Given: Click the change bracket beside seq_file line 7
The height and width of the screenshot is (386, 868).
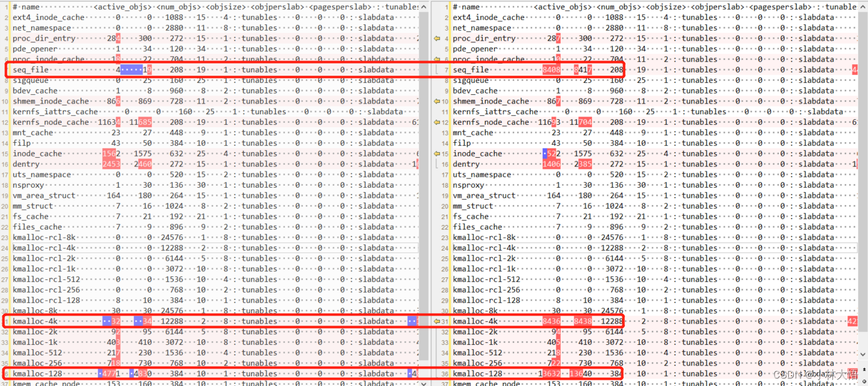Looking at the screenshot, I should pos(438,69).
